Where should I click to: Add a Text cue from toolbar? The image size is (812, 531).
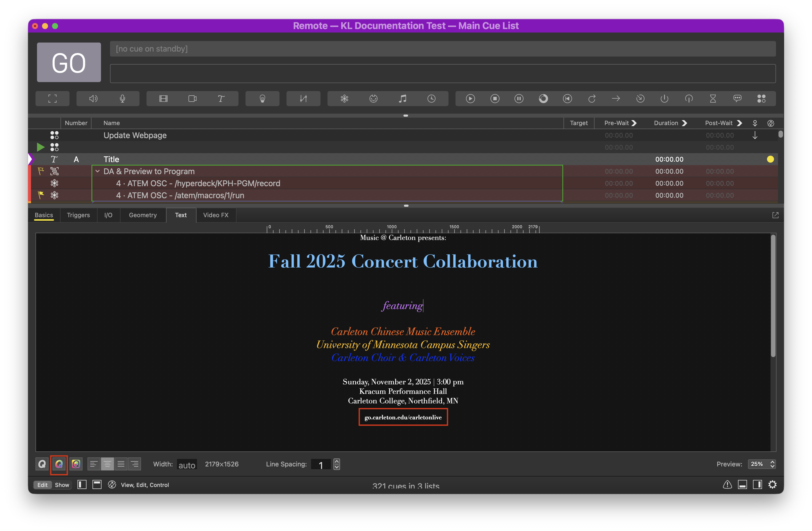[x=221, y=99]
